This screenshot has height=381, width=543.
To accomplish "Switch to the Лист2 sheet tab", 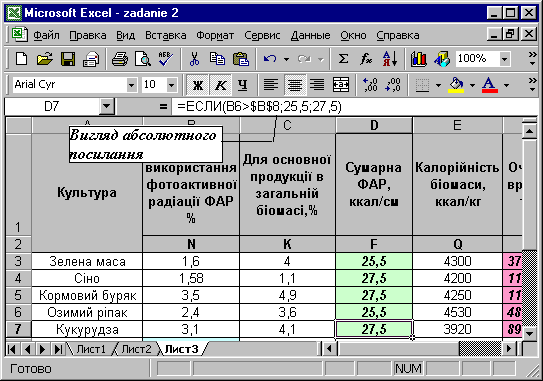I will (136, 349).
